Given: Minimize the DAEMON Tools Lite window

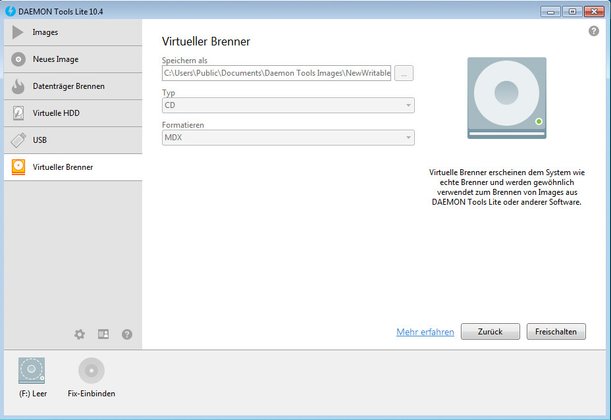Looking at the screenshot, I should pyautogui.click(x=551, y=12).
